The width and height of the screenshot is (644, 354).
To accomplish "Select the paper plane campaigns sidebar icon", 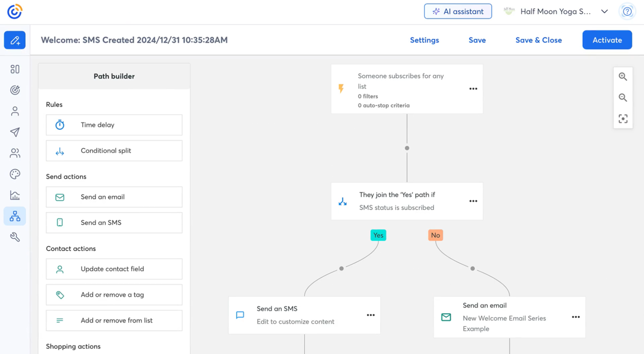I will 15,132.
